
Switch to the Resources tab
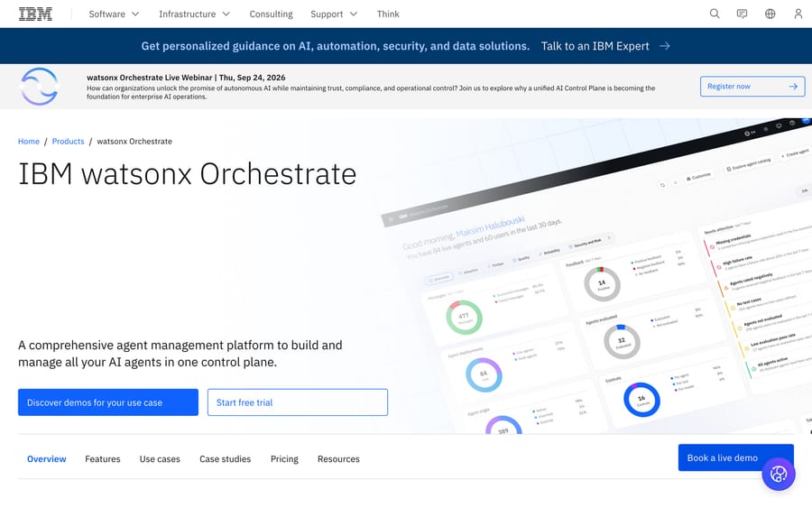pos(338,458)
